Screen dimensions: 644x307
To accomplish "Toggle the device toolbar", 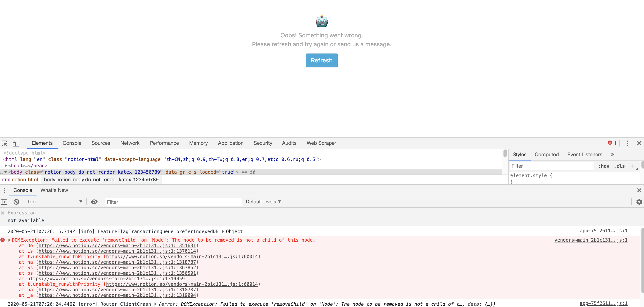I will [x=16, y=143].
